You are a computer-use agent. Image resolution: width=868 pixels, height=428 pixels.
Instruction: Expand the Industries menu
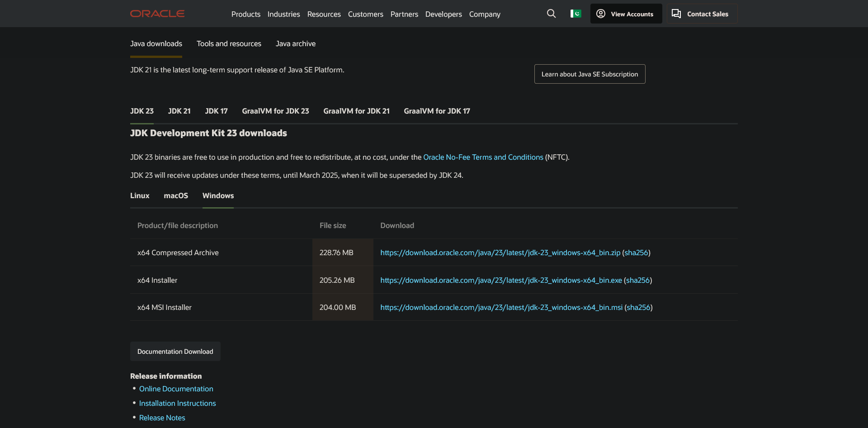click(x=283, y=14)
